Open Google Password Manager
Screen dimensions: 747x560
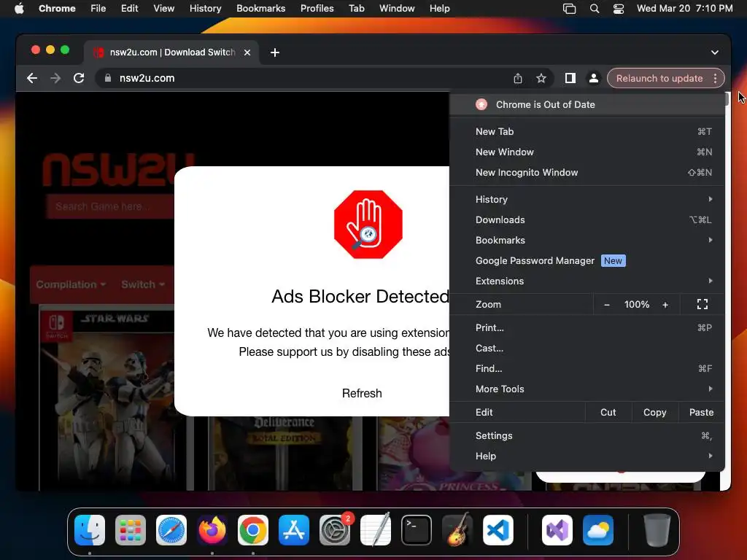587,261
